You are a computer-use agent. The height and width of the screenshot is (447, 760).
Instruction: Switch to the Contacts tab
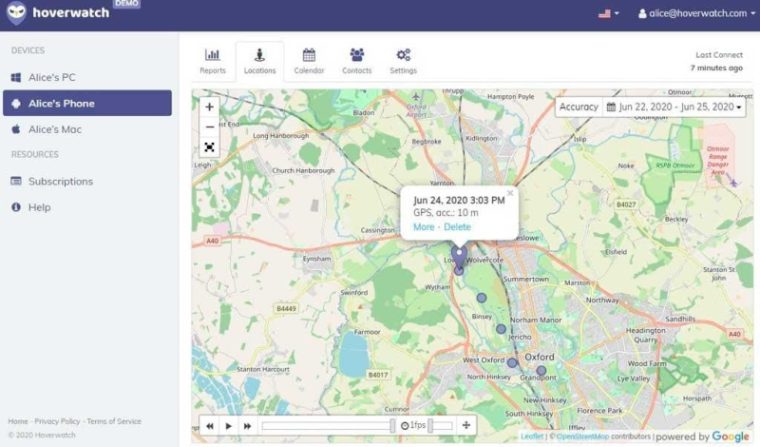(357, 61)
